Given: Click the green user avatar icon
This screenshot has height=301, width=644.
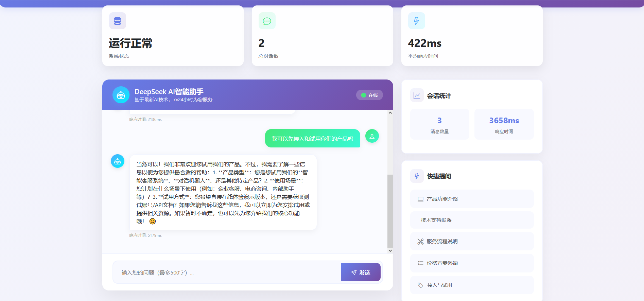Looking at the screenshot, I should pyautogui.click(x=372, y=136).
